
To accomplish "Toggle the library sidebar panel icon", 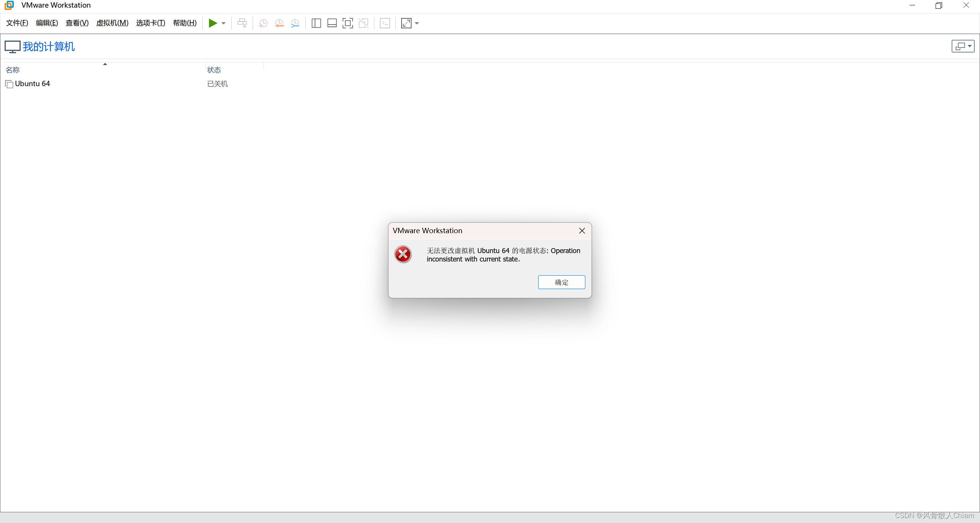I will (x=316, y=23).
